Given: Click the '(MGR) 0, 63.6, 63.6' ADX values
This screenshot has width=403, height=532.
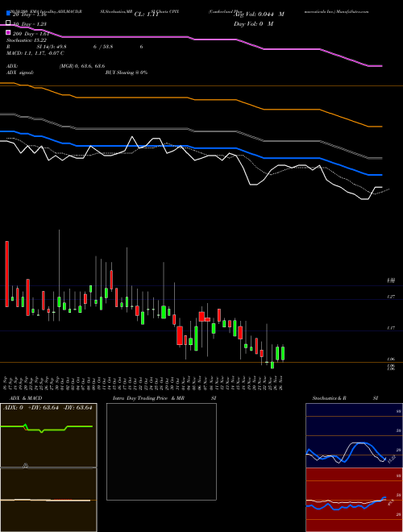Looking at the screenshot, I should pyautogui.click(x=82, y=66).
